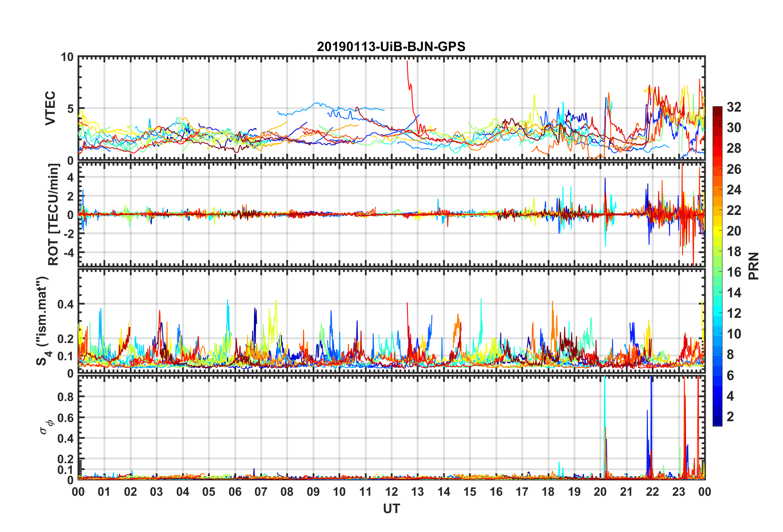Click x-axis tick label 07
The image size is (783, 532).
click(x=261, y=492)
